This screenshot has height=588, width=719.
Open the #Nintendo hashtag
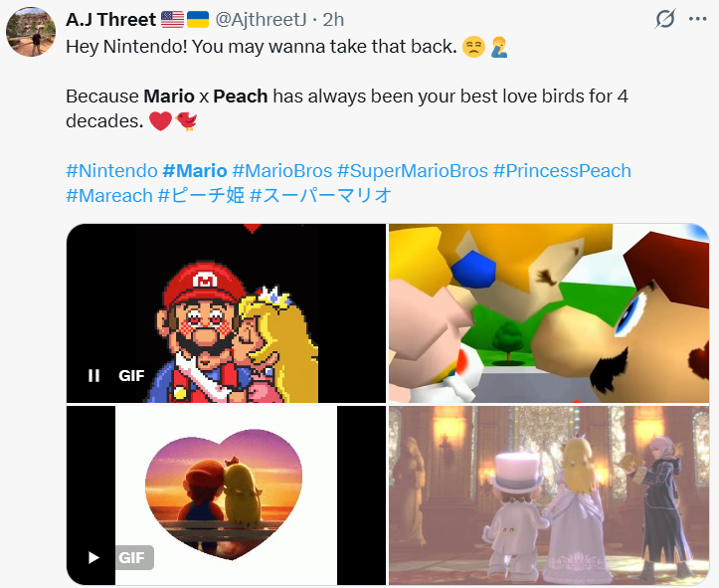[x=112, y=170]
